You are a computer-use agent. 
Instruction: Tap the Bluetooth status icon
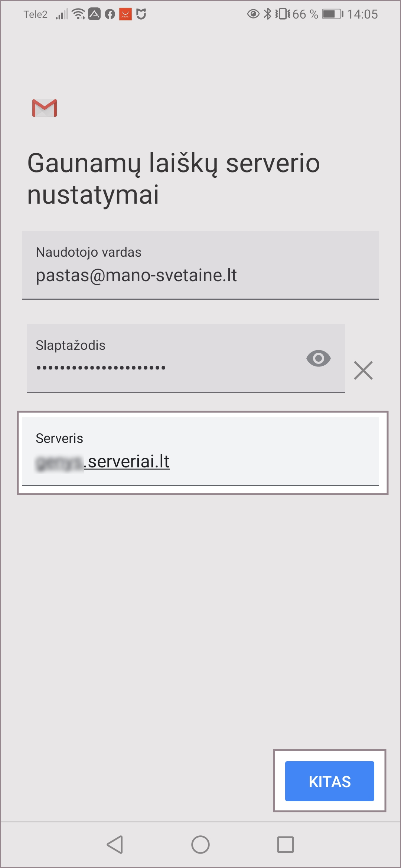[x=267, y=14]
